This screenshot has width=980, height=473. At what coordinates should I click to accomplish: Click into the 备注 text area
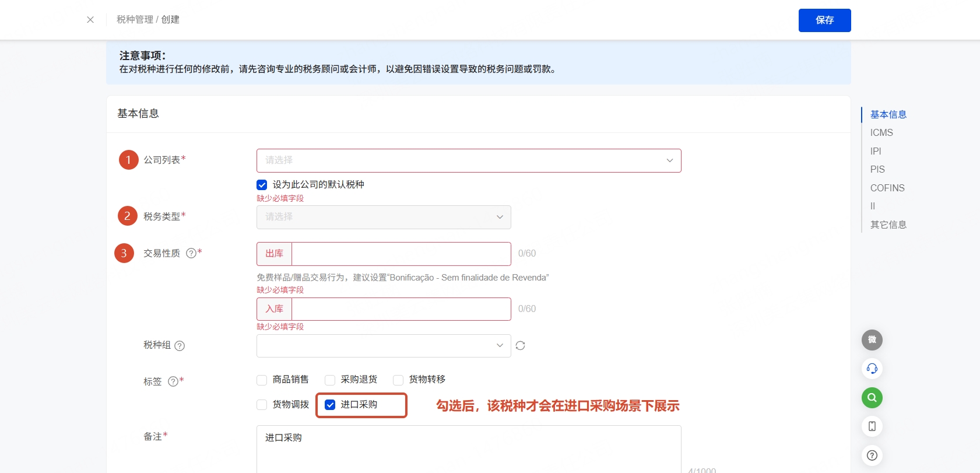click(469, 449)
